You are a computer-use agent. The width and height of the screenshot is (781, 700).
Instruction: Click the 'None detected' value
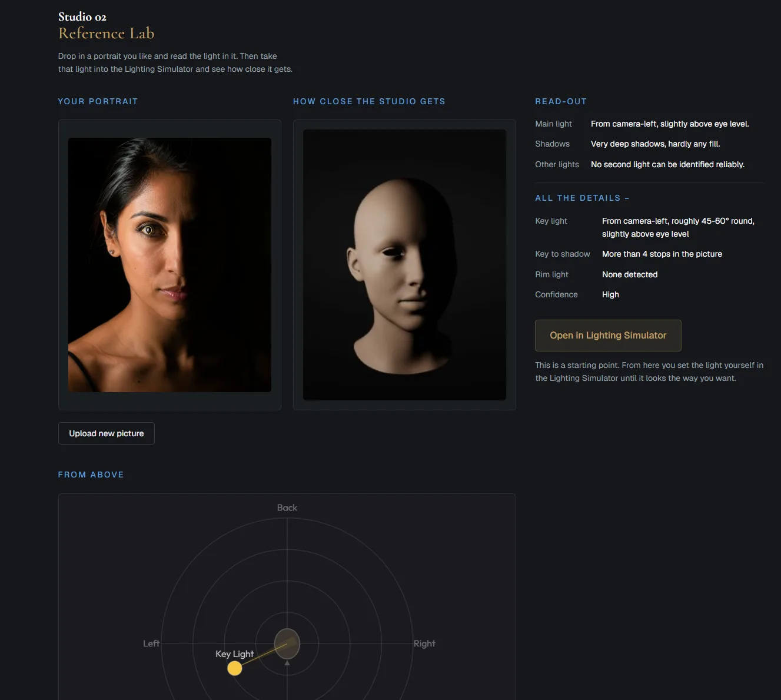630,274
